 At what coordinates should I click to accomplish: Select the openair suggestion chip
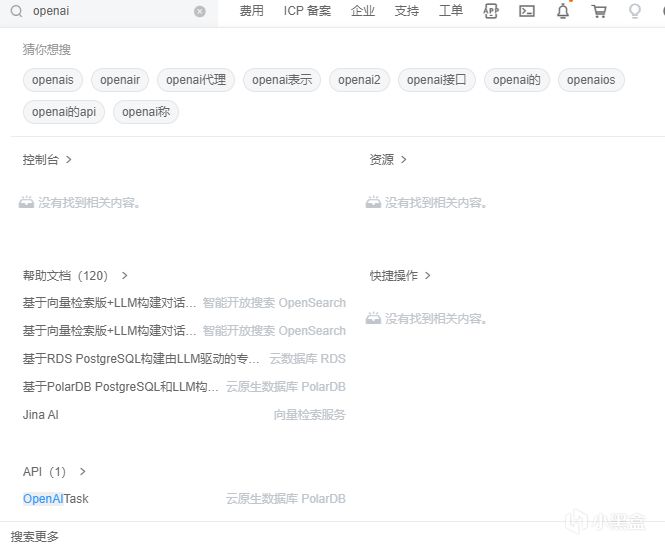point(120,80)
